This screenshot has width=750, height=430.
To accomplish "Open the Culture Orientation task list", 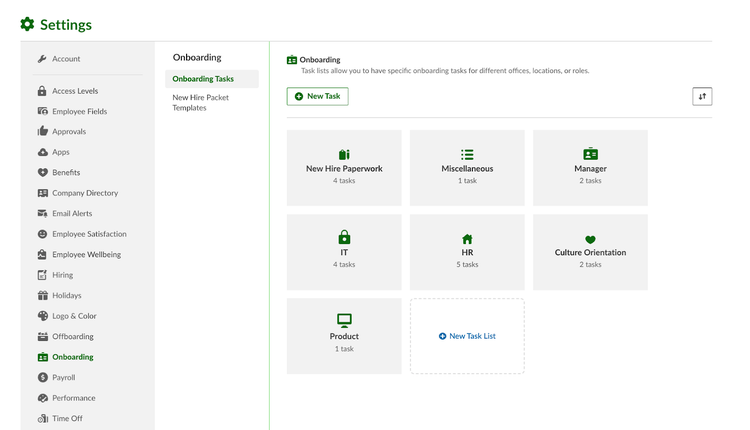I will click(x=590, y=252).
